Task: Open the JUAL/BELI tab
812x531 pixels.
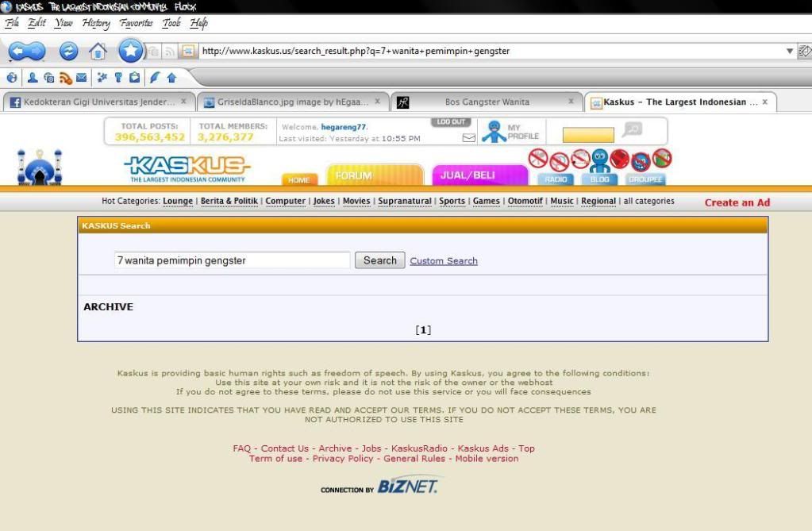Action: coord(479,175)
